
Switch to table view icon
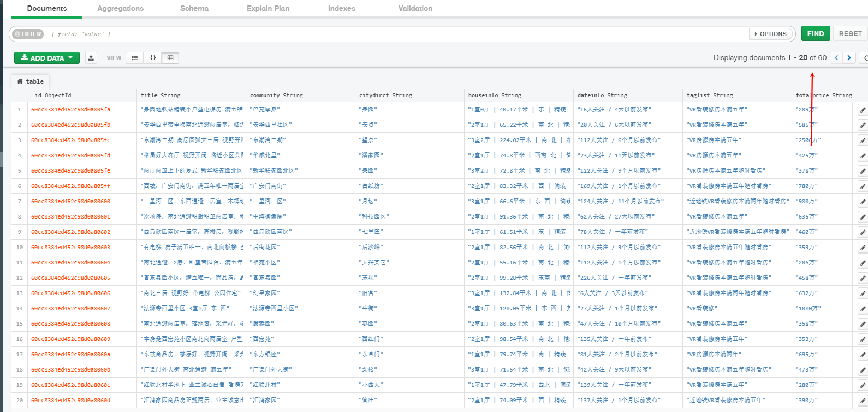170,58
